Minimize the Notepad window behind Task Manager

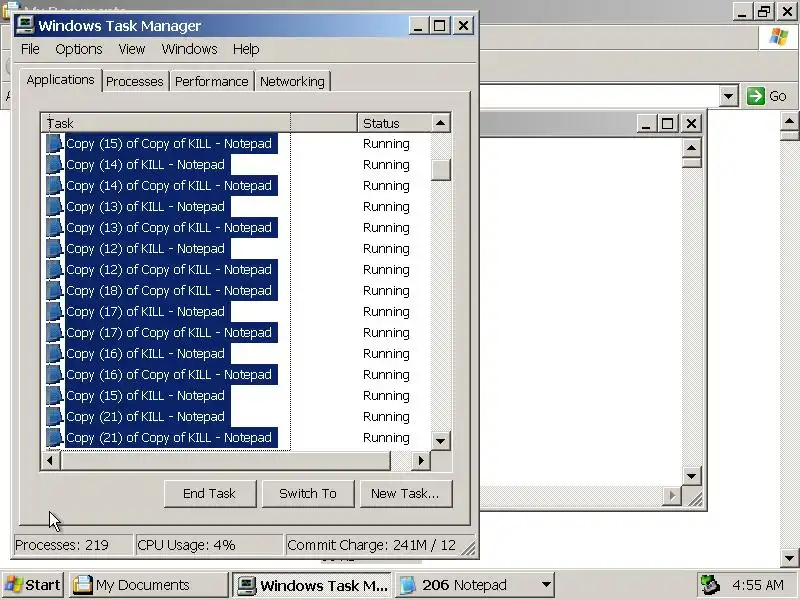(x=646, y=123)
